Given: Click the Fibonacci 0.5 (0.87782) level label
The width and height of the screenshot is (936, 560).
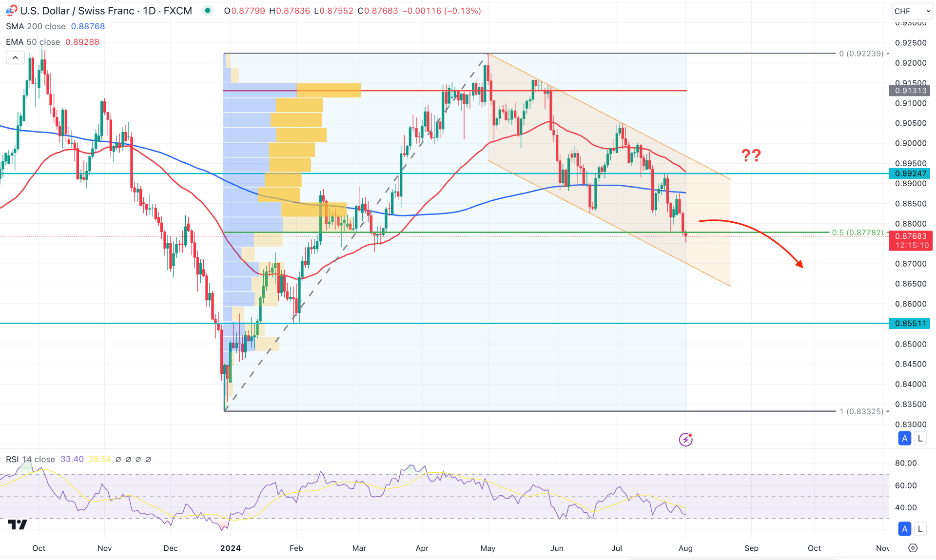Looking at the screenshot, I should pos(858,232).
